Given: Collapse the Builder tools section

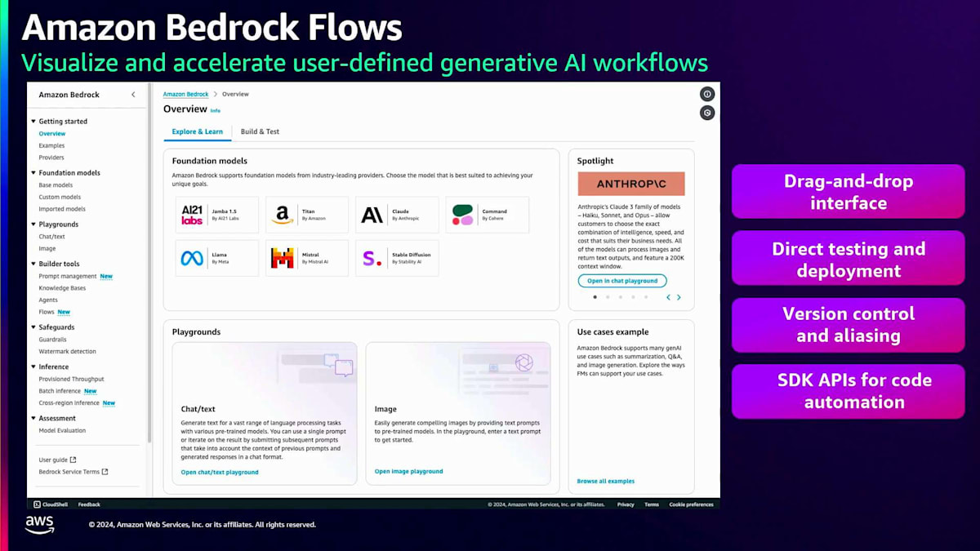Looking at the screenshot, I should [x=33, y=264].
